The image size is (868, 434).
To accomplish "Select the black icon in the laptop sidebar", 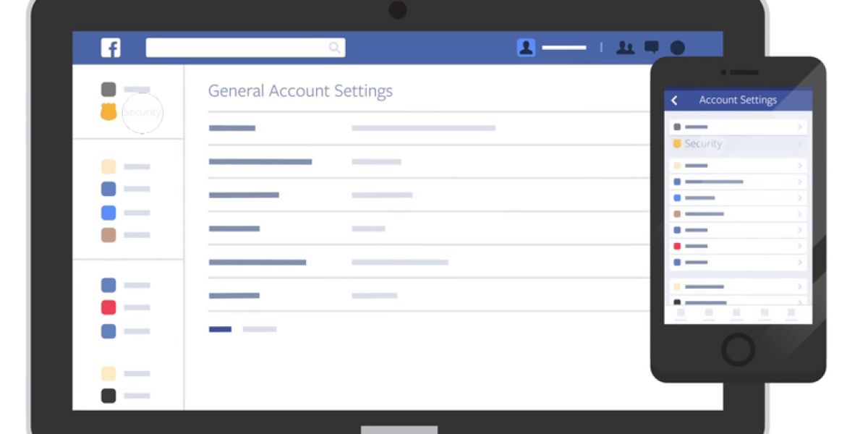I will (x=109, y=396).
